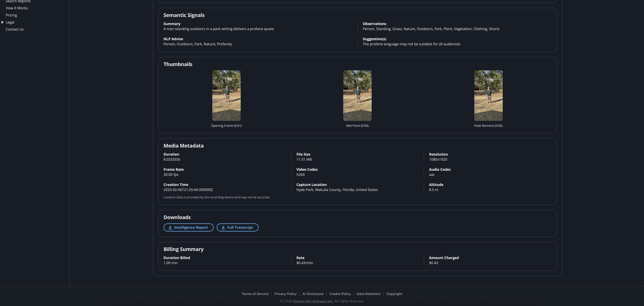Open the Data Retention page
644x306 pixels.
368,294
